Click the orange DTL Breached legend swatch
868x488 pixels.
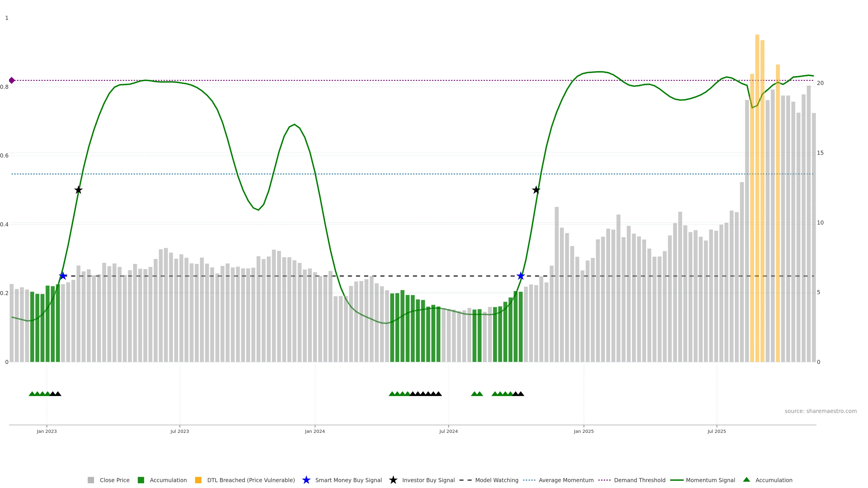point(198,480)
